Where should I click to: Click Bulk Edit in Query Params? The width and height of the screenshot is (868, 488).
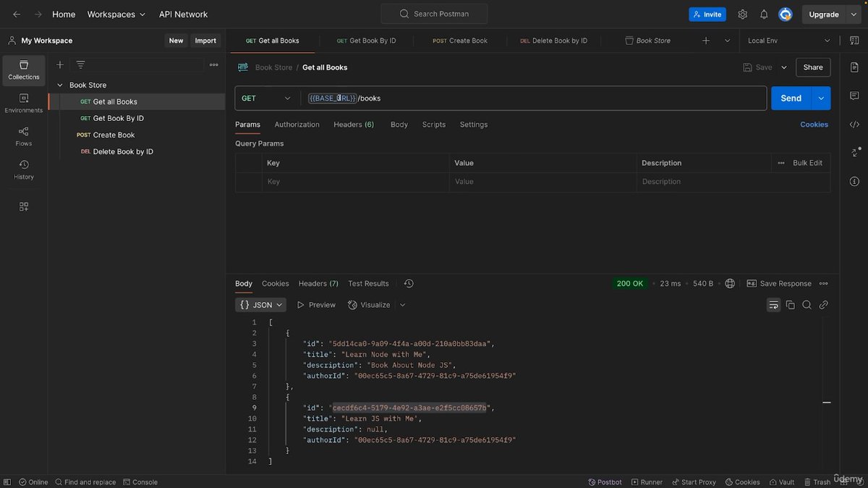(807, 163)
